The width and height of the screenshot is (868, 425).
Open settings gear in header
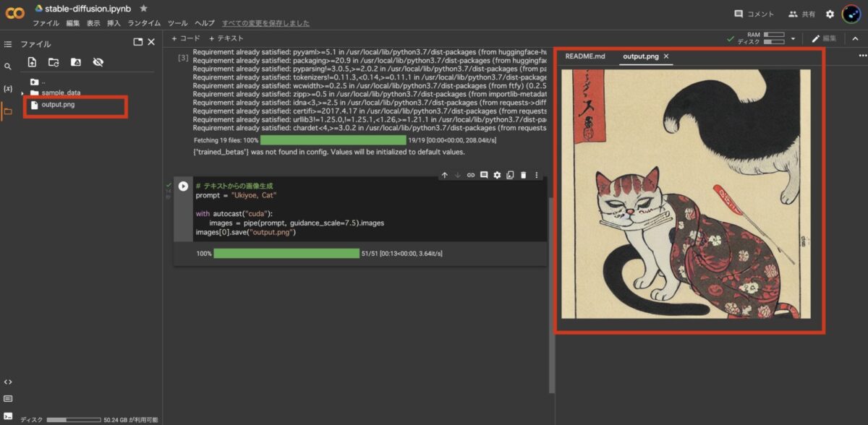(830, 14)
